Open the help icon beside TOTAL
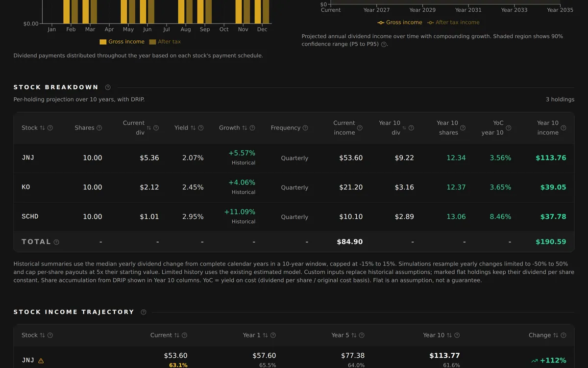 (56, 242)
